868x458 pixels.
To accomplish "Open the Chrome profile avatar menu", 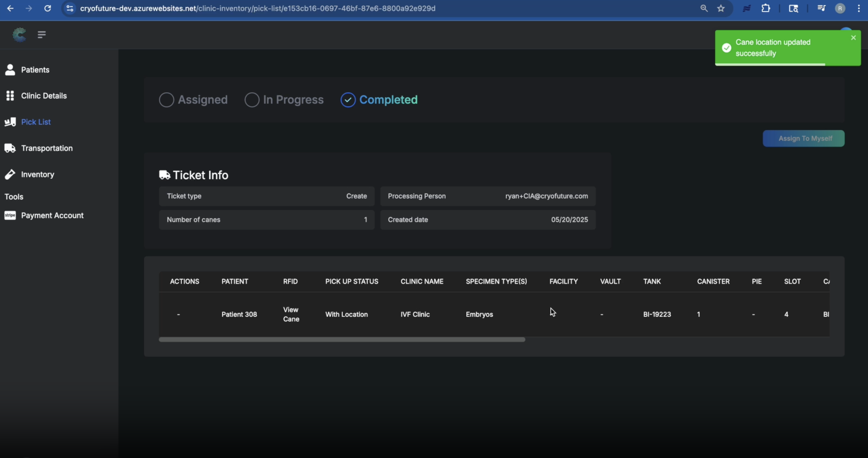I will [x=840, y=8].
